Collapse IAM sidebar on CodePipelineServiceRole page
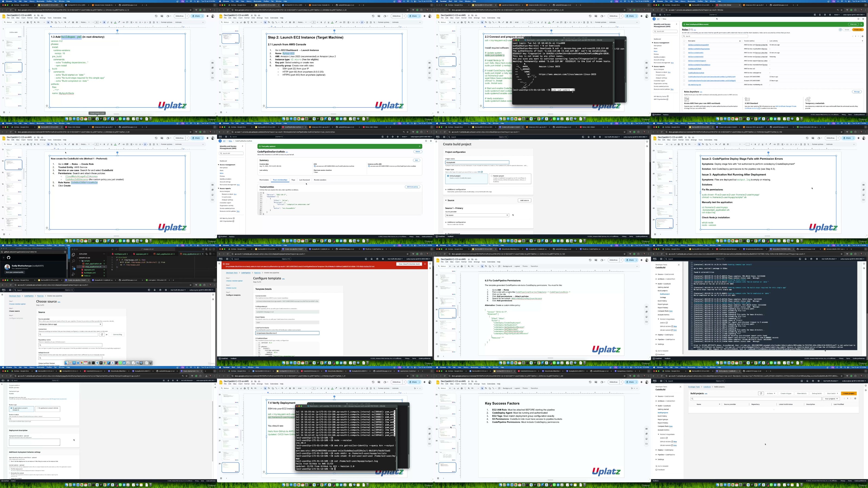868x488 pixels. (242, 146)
